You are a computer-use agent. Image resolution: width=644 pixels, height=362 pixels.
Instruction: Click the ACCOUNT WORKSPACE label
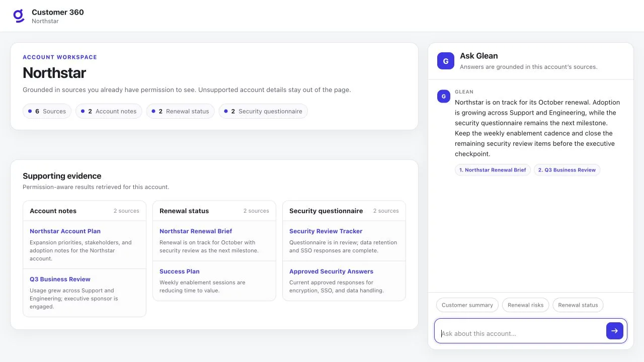click(60, 57)
